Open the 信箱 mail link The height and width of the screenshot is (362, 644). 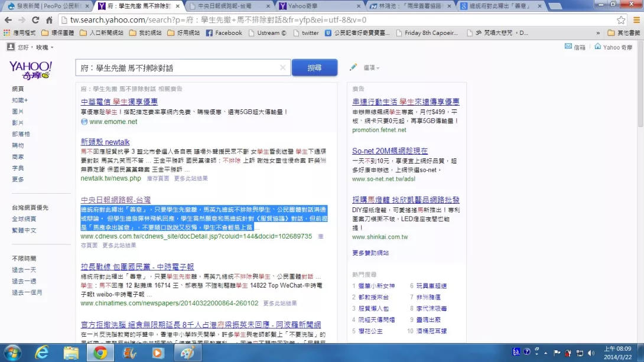[x=575, y=47]
